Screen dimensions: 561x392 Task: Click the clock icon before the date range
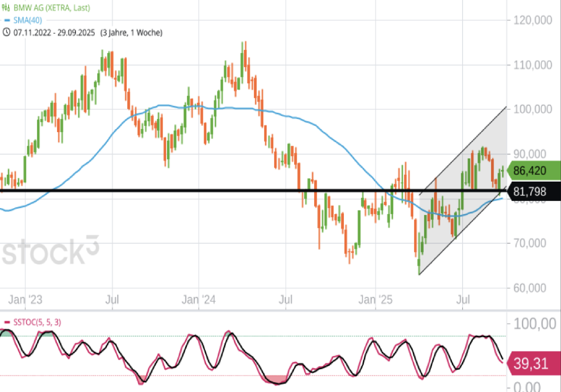point(6,33)
